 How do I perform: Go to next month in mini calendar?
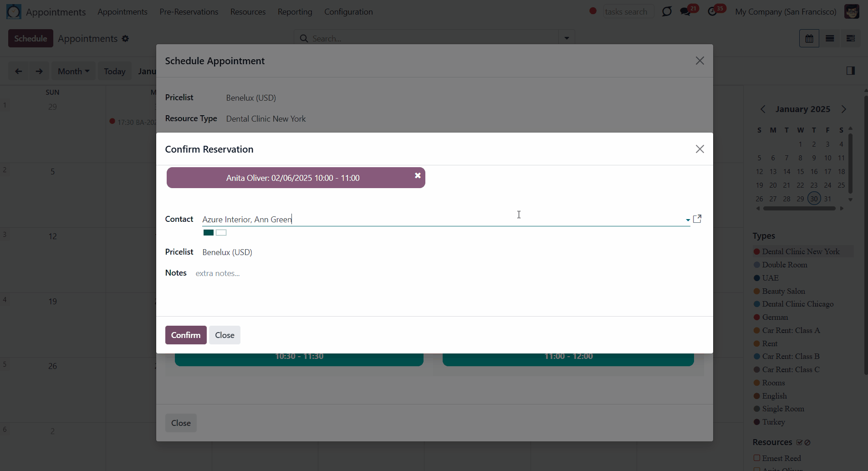pos(844,109)
